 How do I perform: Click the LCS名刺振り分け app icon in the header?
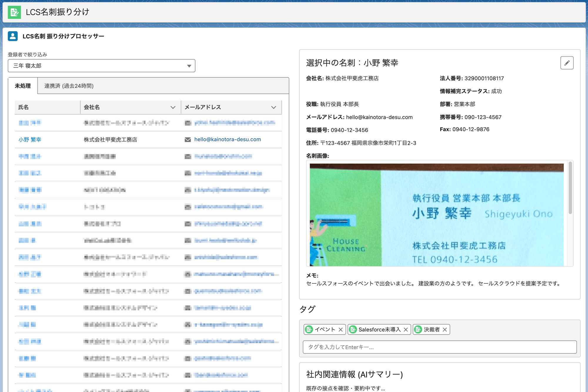coord(14,13)
